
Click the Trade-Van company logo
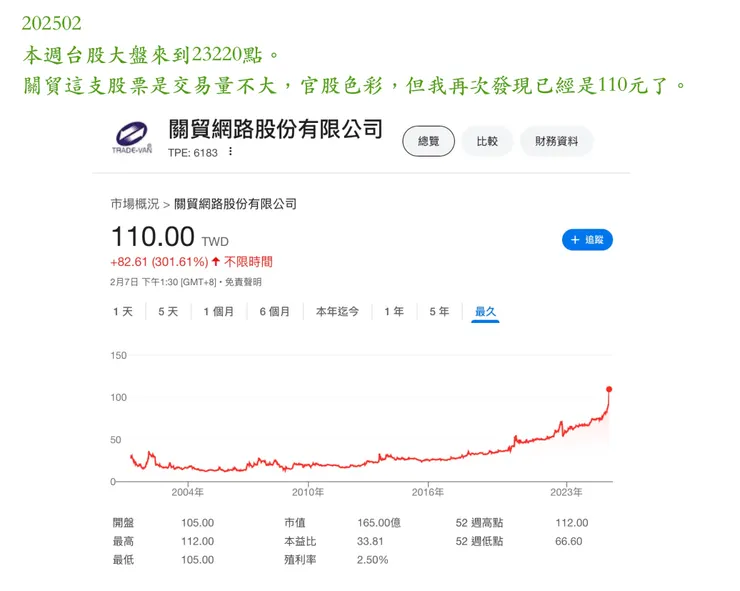[x=132, y=137]
